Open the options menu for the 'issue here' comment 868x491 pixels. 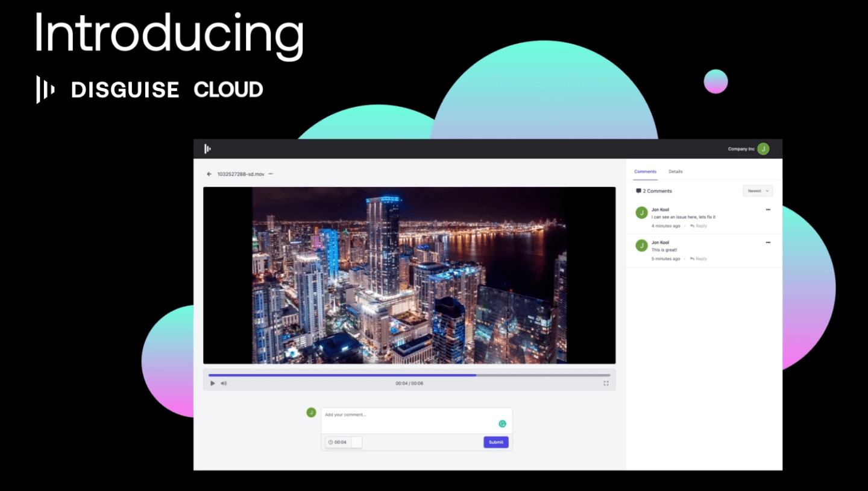click(x=768, y=209)
